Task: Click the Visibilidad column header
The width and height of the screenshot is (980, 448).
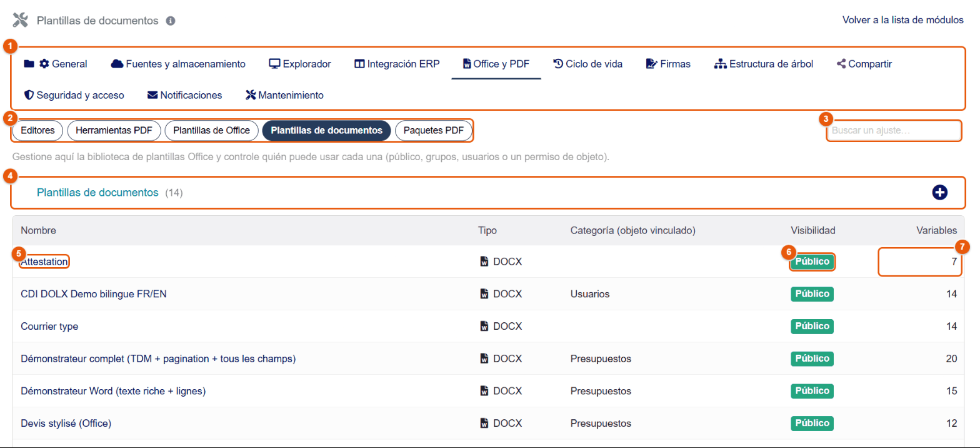Action: click(x=813, y=230)
